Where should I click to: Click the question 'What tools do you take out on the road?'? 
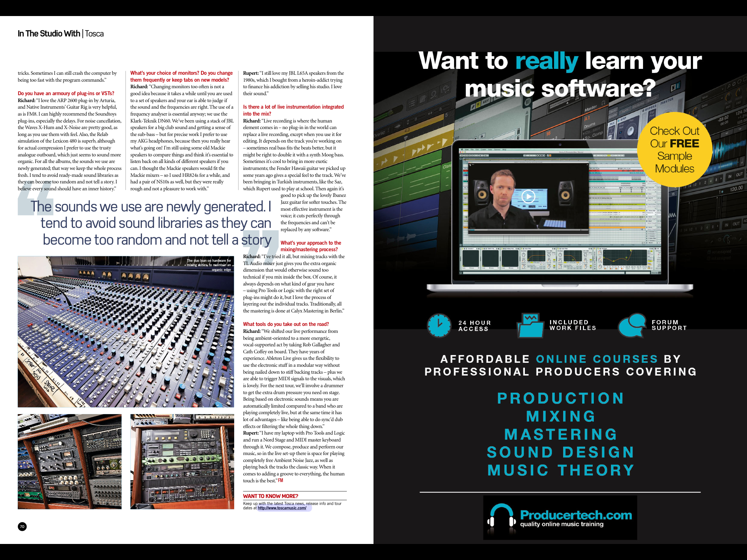[x=286, y=324]
